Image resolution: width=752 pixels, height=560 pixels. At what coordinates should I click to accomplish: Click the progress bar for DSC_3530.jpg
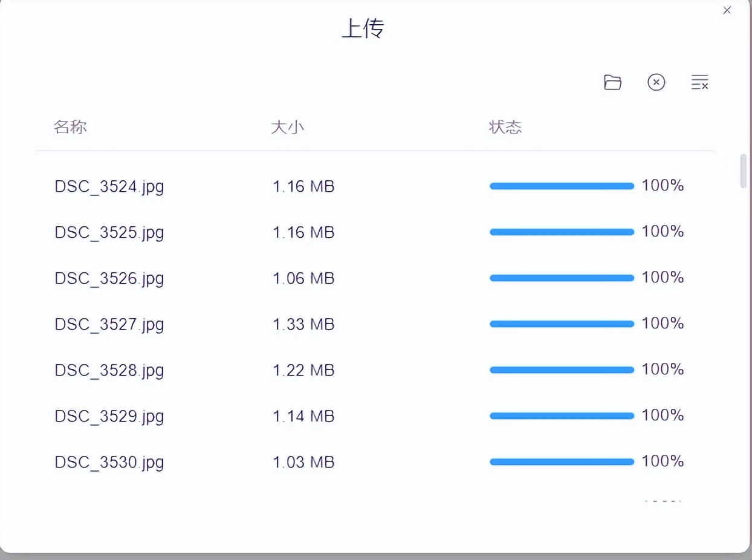[x=562, y=462]
